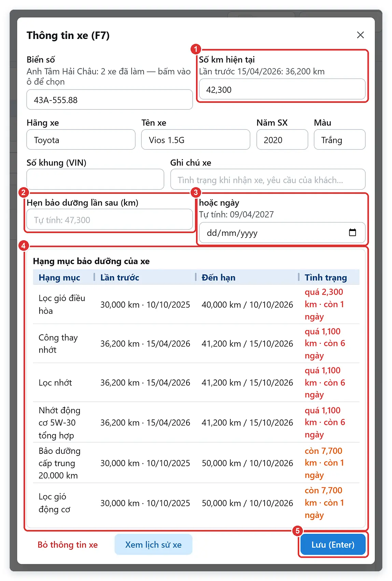Focus Hẹn bảo dưỡng lần sau field
This screenshot has height=581, width=392.
click(110, 219)
